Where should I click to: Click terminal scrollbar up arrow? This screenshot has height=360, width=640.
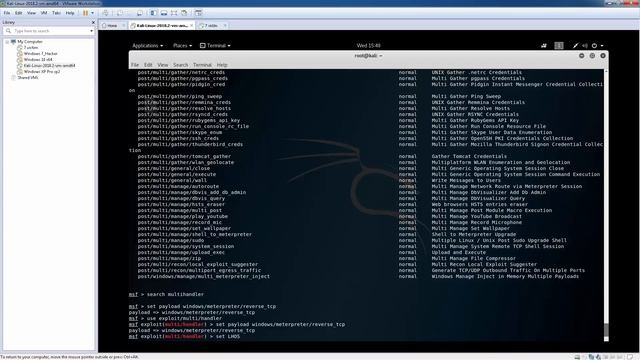click(606, 71)
